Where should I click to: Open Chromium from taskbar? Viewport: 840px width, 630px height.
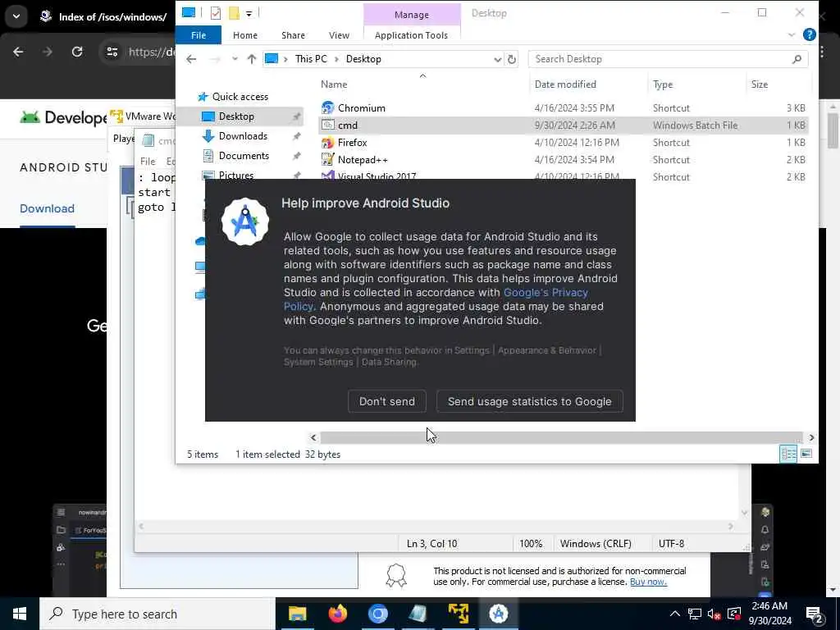click(x=377, y=614)
